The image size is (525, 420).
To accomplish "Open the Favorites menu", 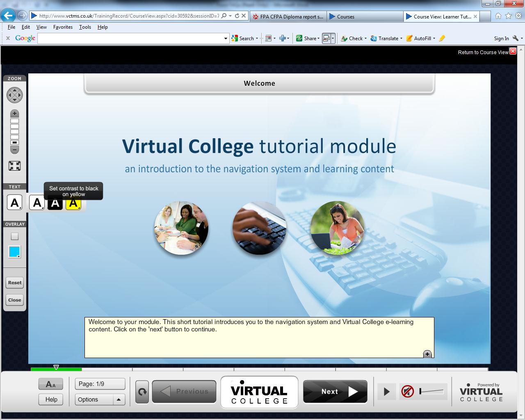I will [x=63, y=27].
